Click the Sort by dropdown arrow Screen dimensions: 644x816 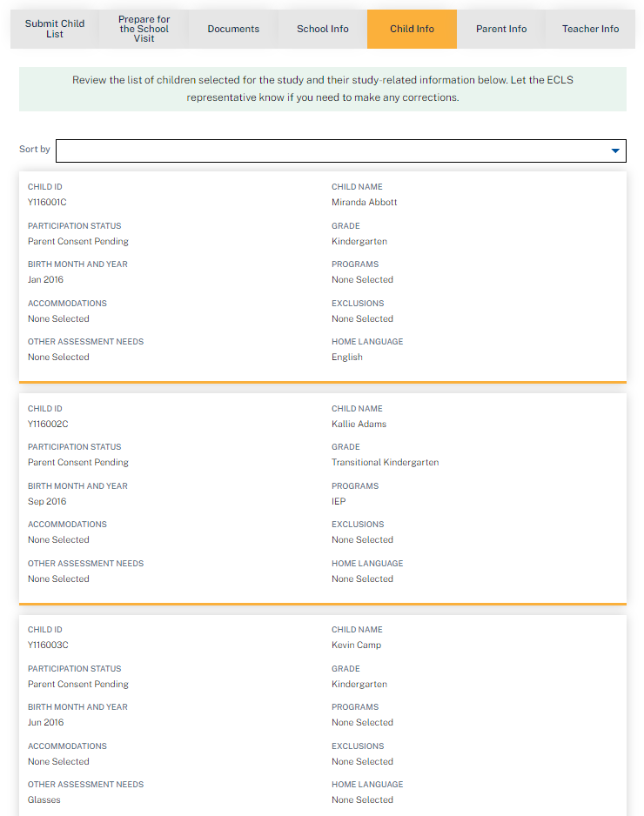click(x=616, y=150)
